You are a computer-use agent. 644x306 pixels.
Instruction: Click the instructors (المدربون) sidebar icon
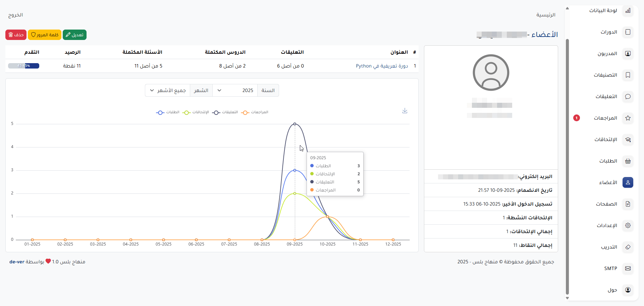628,54
